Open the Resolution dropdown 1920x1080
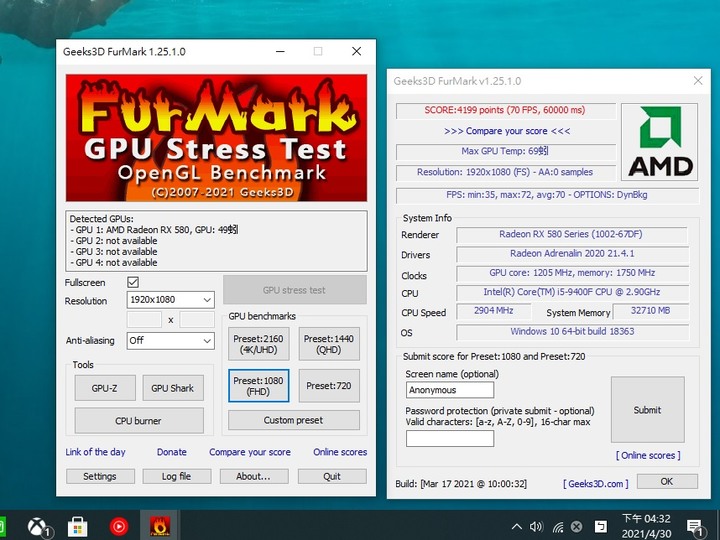The image size is (720, 540). pyautogui.click(x=170, y=300)
